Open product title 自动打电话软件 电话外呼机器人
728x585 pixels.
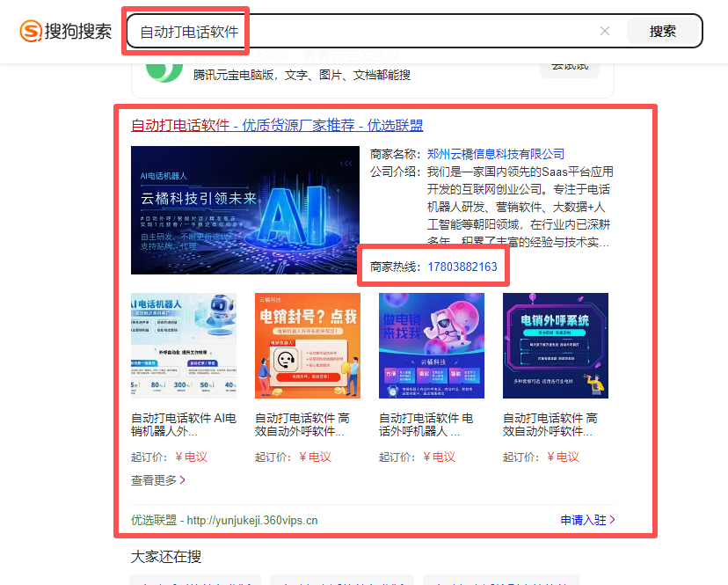tap(432, 425)
